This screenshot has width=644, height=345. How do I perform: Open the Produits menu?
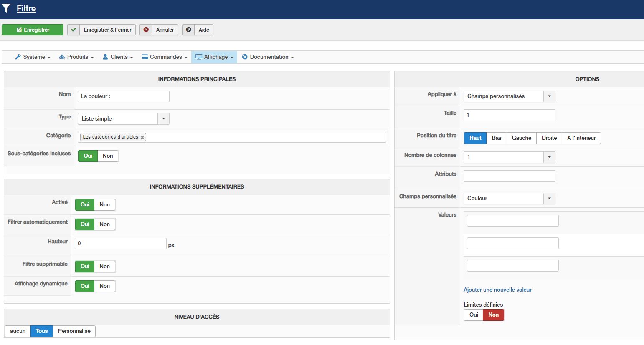(x=76, y=57)
